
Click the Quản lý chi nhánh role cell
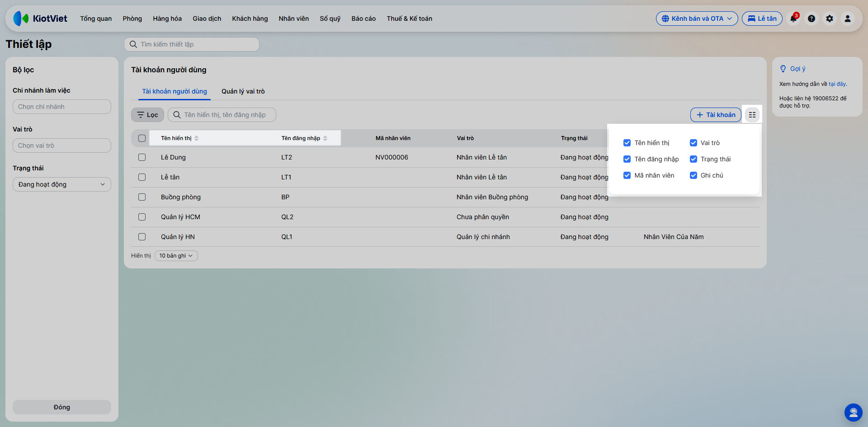pyautogui.click(x=483, y=237)
